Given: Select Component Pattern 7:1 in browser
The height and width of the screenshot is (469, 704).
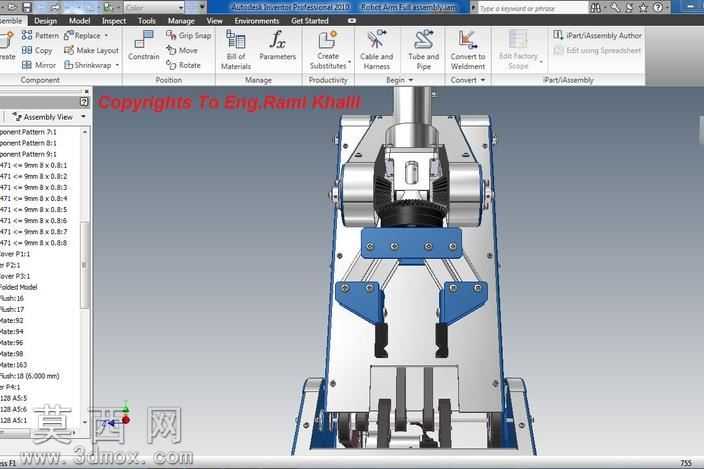Looking at the screenshot, I should pos(28,132).
